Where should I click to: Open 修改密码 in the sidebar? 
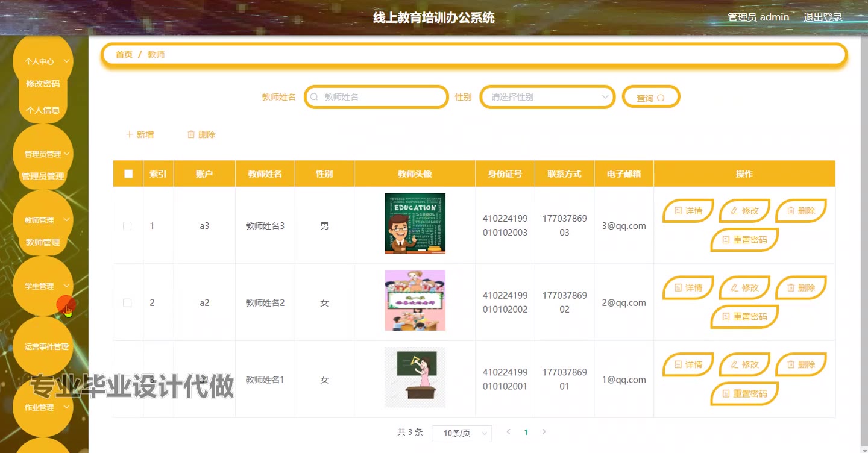43,84
